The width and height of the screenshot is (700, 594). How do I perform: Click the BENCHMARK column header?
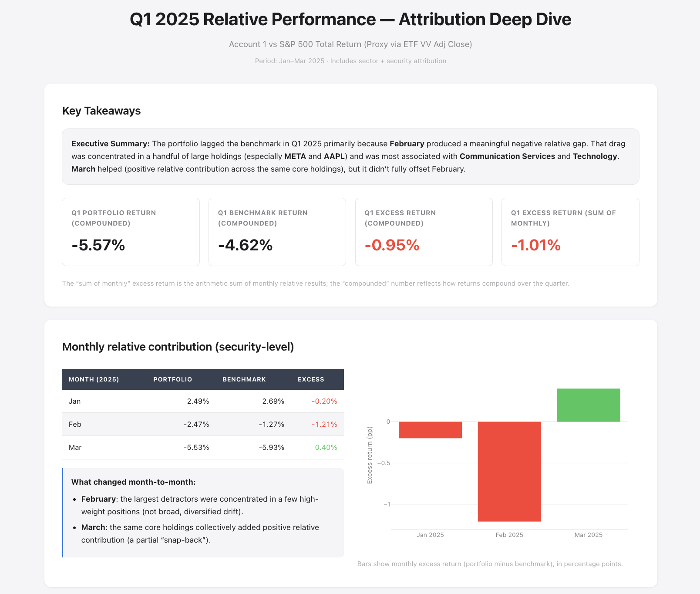coord(244,379)
